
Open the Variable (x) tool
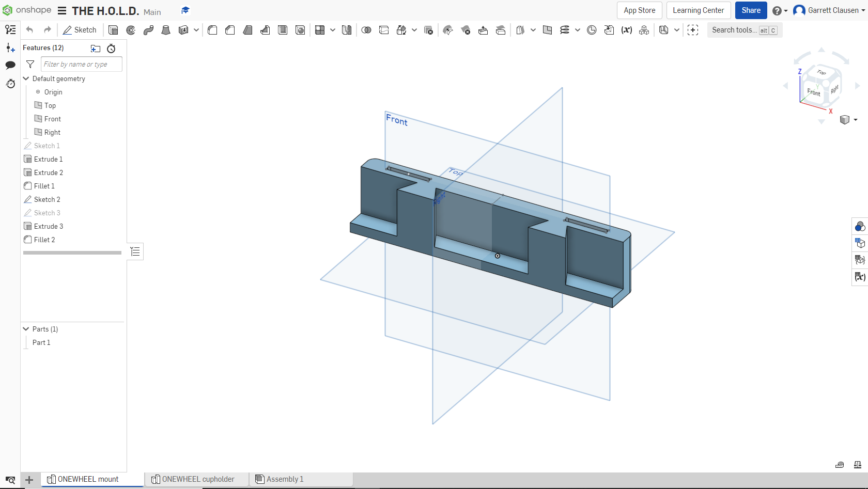point(627,30)
